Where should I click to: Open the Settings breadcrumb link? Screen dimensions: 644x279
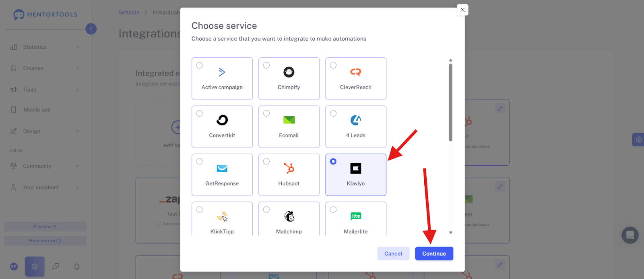(x=129, y=12)
